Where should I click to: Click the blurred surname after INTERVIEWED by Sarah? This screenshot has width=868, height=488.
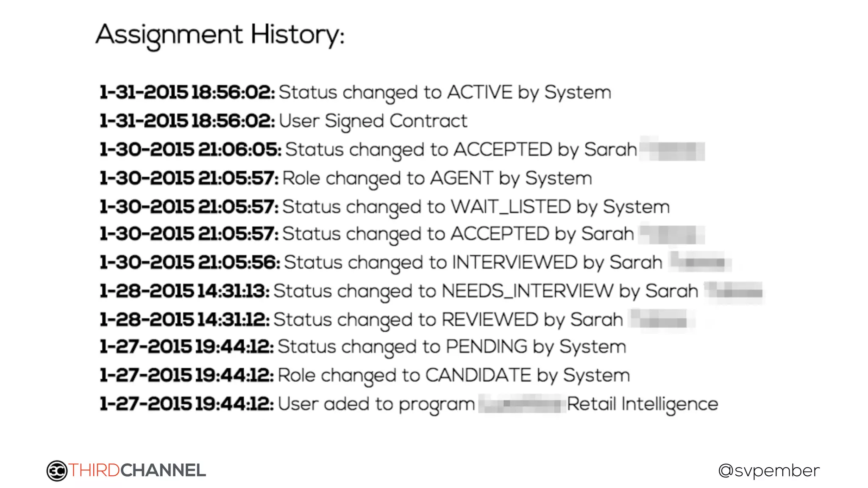coord(700,262)
